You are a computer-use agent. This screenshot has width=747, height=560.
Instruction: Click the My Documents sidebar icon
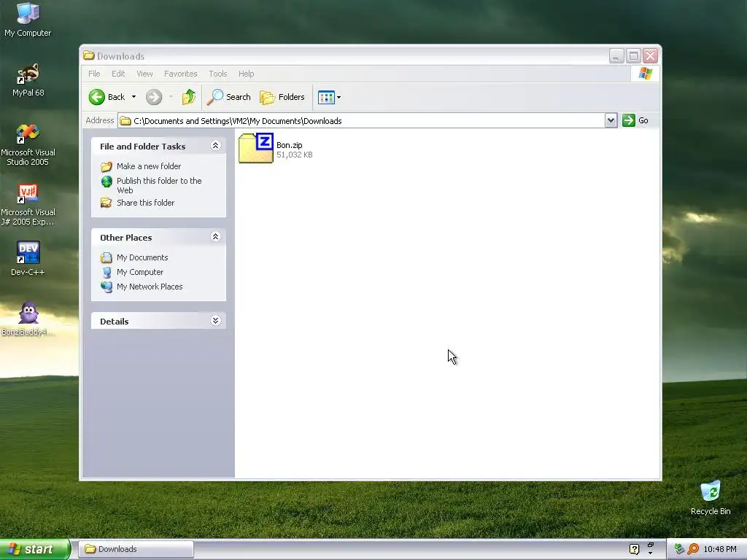(x=107, y=257)
